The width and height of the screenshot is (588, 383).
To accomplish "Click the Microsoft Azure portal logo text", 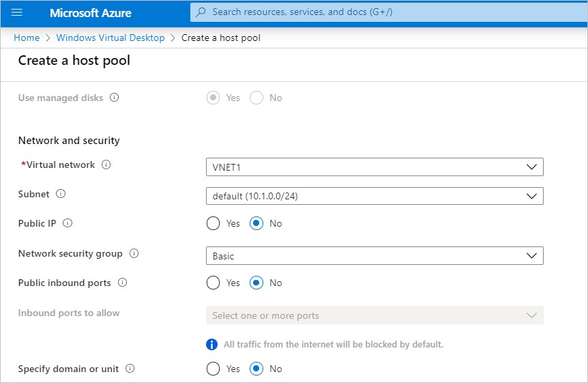I will coord(91,13).
